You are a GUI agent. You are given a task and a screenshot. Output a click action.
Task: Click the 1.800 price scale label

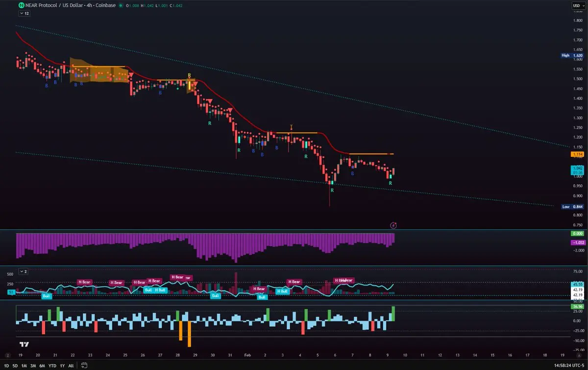(x=578, y=20)
